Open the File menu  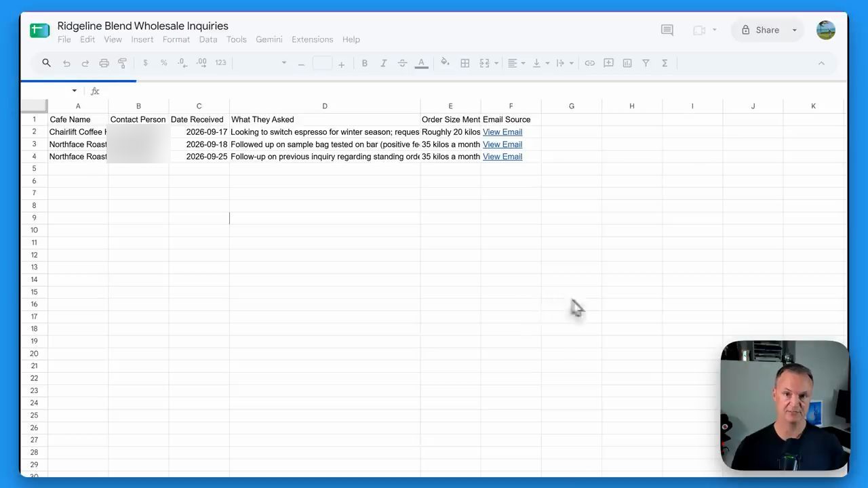(64, 39)
